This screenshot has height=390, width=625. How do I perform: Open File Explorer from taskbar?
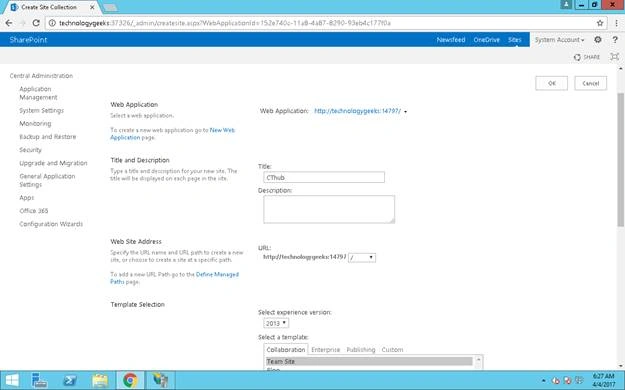[100, 380]
